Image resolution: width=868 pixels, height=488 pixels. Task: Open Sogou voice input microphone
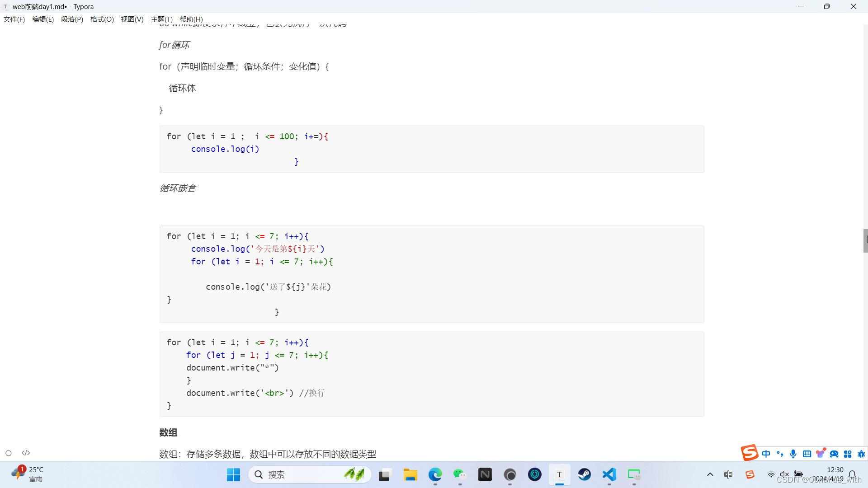(793, 454)
